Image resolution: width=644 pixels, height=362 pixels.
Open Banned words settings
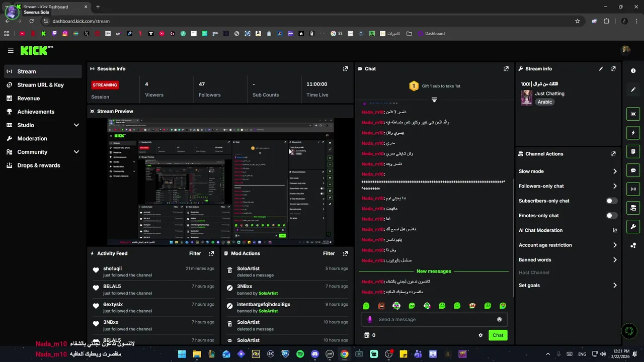pos(568,260)
